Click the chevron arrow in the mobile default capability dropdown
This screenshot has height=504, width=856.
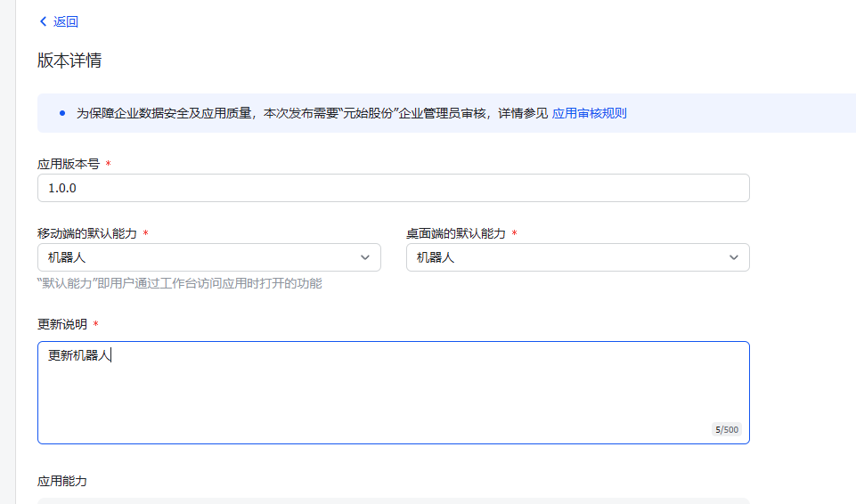[365, 257]
